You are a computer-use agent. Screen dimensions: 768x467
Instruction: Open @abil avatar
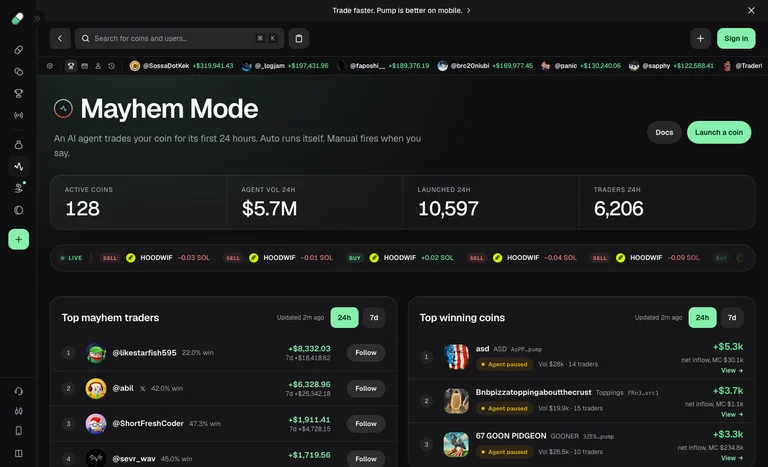coord(96,389)
